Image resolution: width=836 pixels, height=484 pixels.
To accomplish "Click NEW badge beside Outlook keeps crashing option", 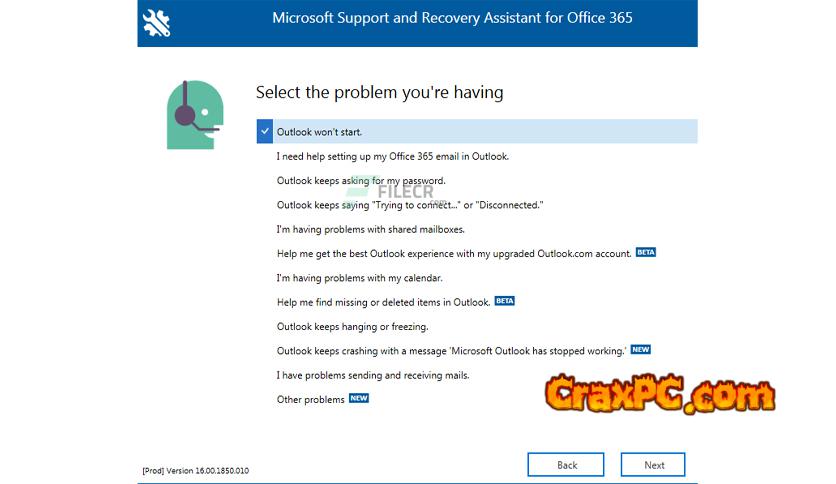I will (x=641, y=350).
